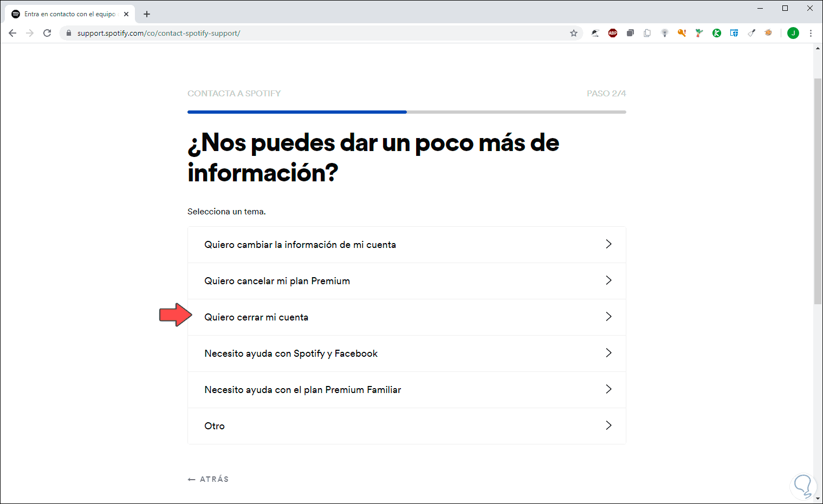
Task: Open the Chrome three-dot menu
Action: coord(811,33)
